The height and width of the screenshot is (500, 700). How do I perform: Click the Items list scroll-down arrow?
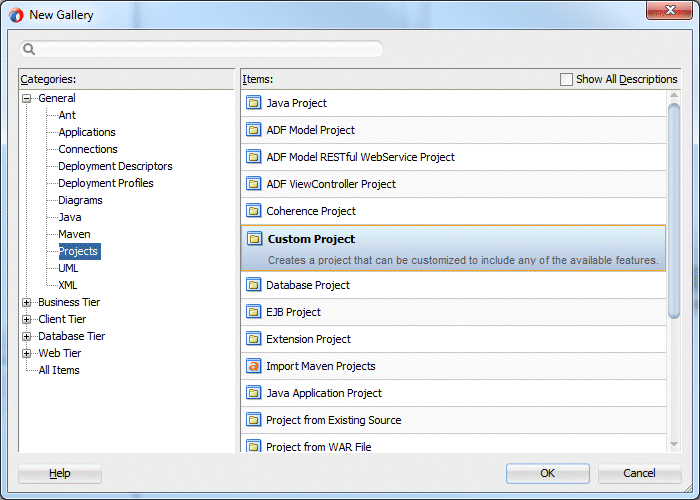point(674,444)
